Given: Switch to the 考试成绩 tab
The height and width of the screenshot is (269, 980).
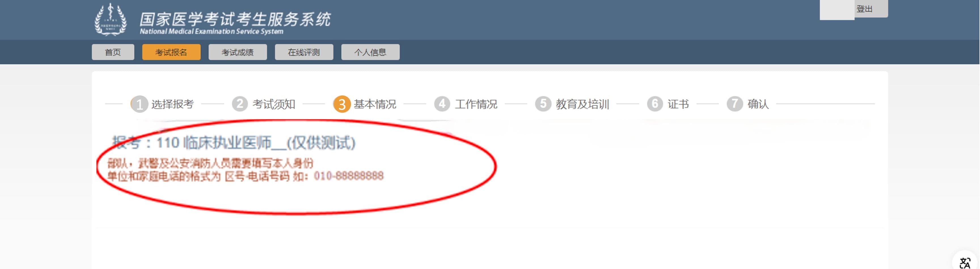Looking at the screenshot, I should [x=237, y=52].
